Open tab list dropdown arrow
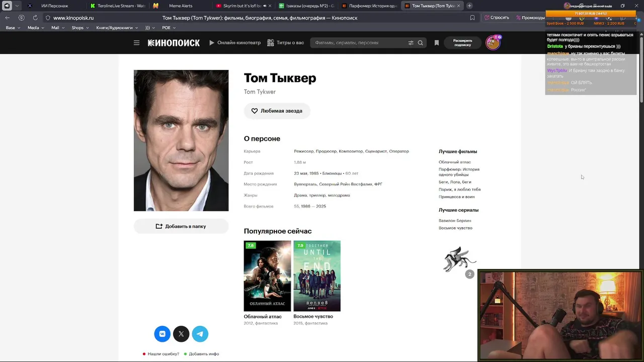The image size is (644, 362). 17,6
